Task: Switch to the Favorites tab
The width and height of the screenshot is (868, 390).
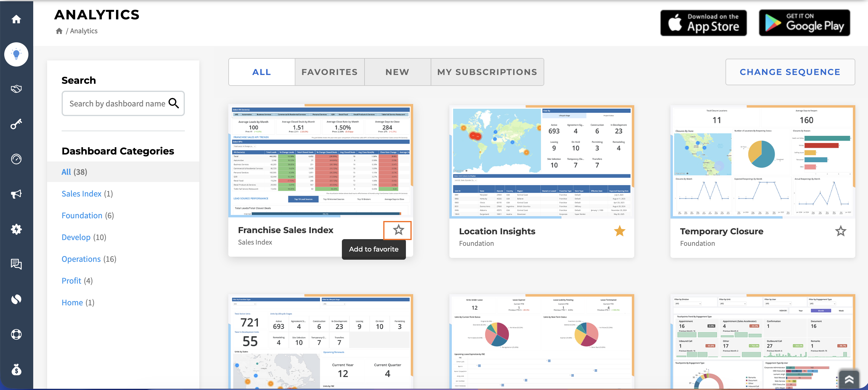Action: tap(329, 72)
